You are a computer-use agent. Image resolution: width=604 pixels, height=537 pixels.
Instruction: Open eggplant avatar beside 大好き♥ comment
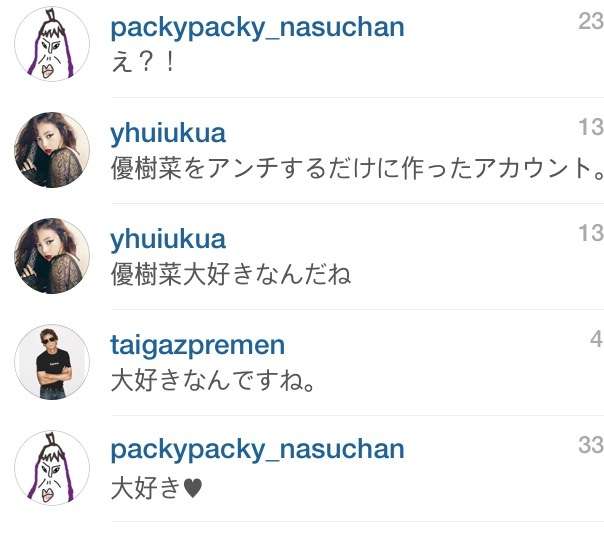point(52,468)
